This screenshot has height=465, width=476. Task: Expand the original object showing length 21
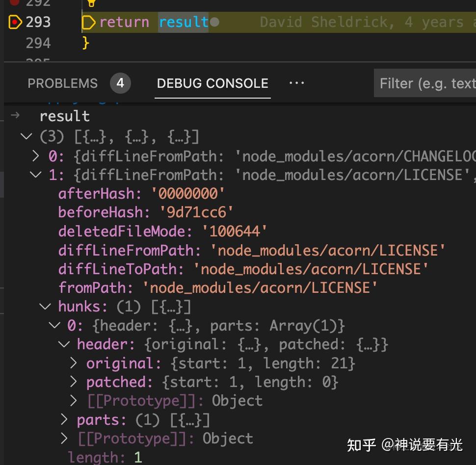point(73,363)
